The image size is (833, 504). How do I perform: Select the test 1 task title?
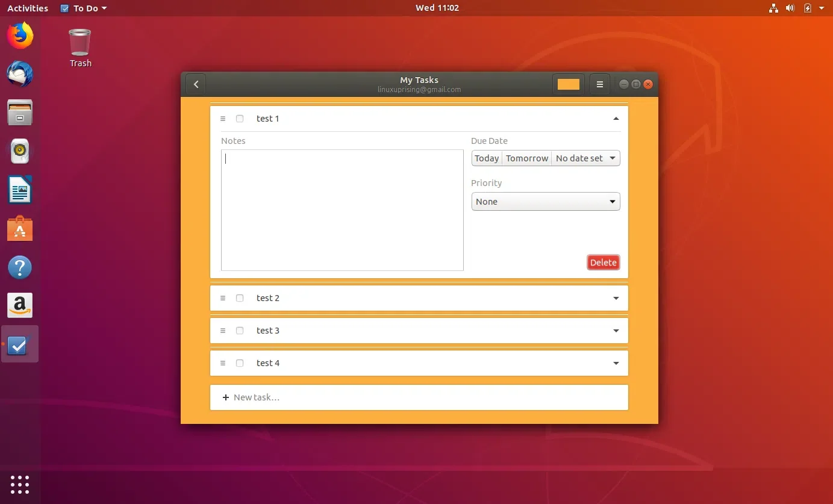pos(267,119)
